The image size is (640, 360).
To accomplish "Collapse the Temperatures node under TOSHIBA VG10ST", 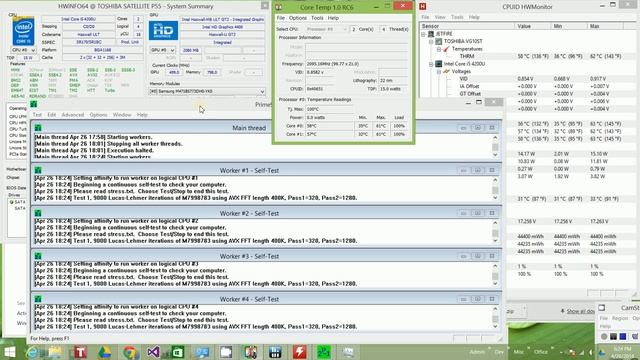I will pos(439,49).
